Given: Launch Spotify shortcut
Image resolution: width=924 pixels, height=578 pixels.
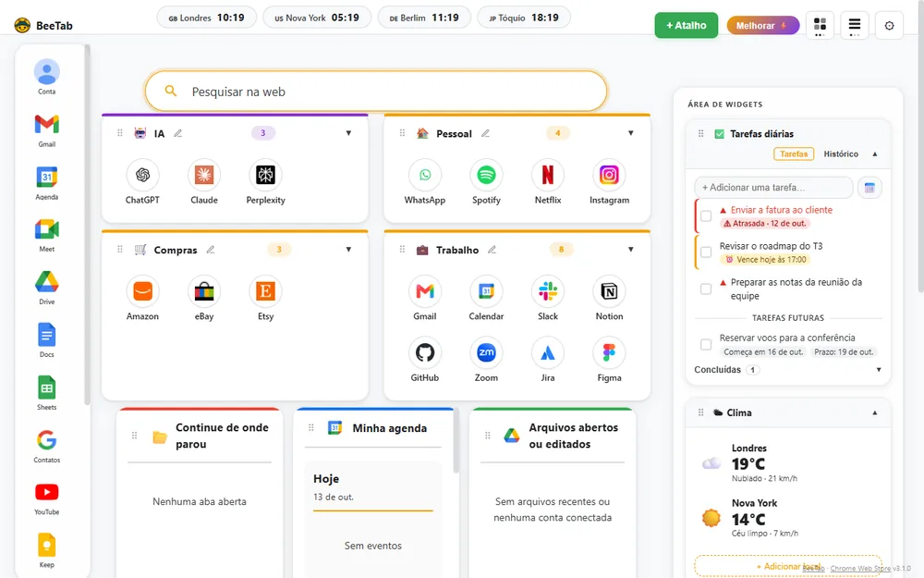Looking at the screenshot, I should [486, 175].
